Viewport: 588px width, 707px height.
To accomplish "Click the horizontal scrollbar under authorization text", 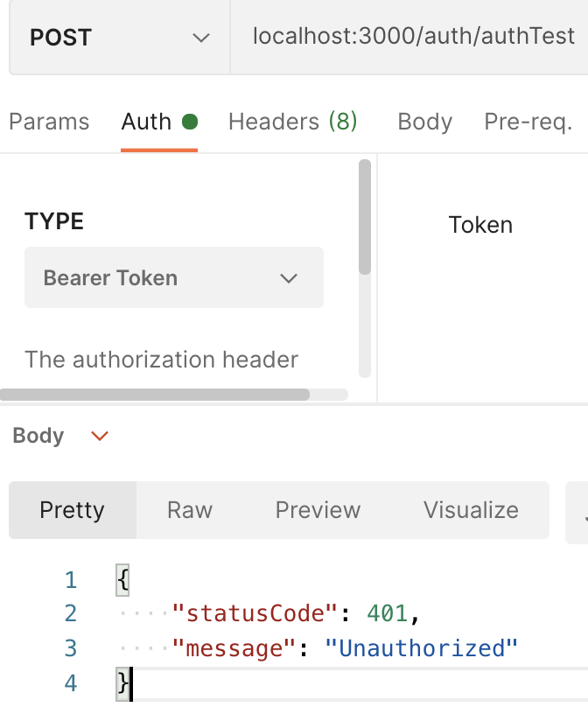I will 155,395.
